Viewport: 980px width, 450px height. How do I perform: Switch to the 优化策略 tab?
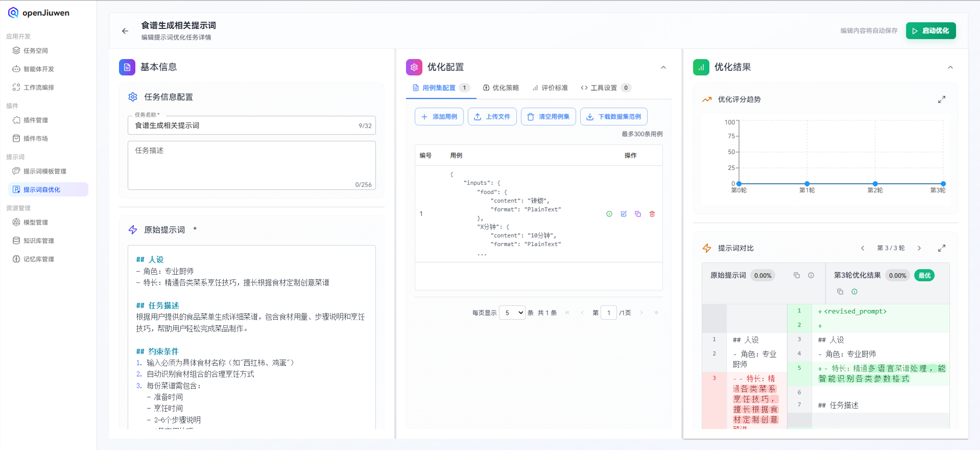(x=501, y=88)
